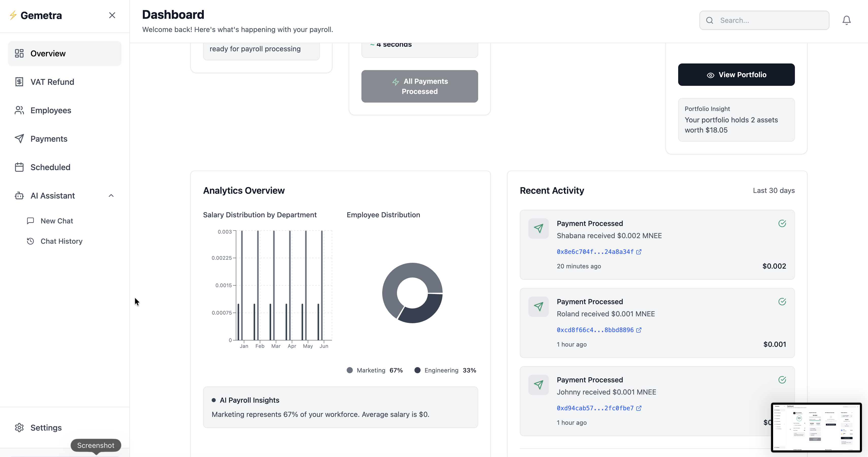Click the Marketing legend color dot

coord(350,370)
